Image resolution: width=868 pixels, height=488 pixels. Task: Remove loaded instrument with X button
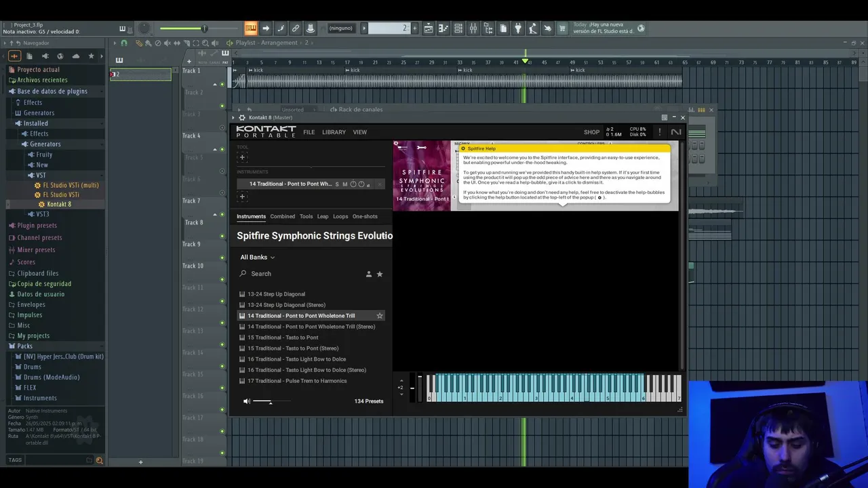[x=380, y=184]
